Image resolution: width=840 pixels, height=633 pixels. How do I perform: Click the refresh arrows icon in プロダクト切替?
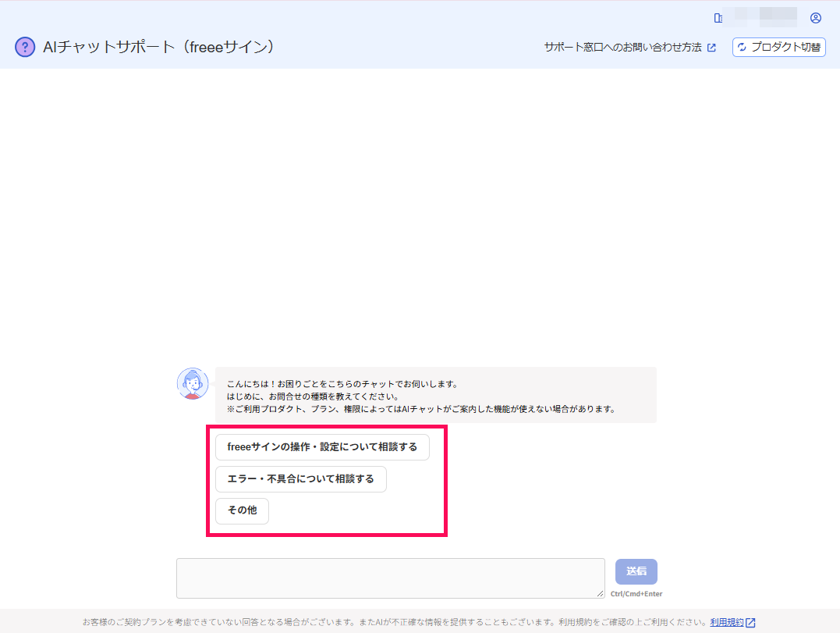pyautogui.click(x=742, y=47)
